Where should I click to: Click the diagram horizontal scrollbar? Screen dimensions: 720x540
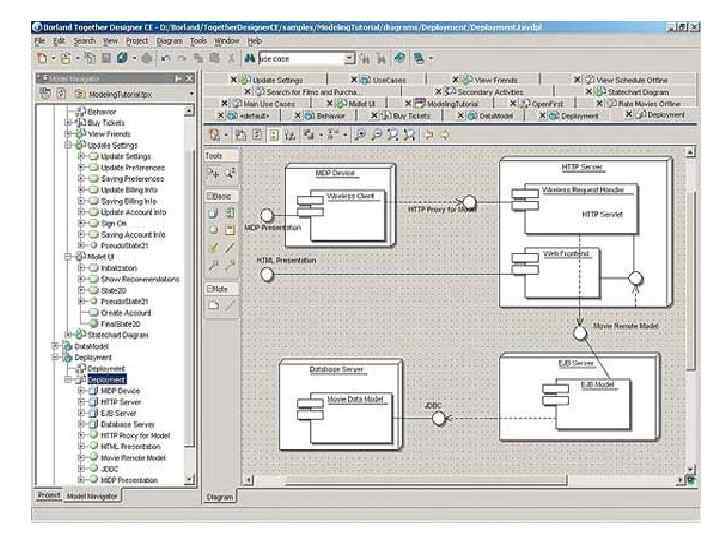[426, 480]
